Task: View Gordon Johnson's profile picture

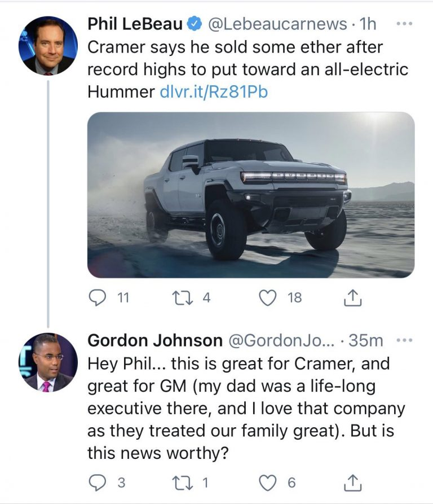Action: tap(48, 362)
